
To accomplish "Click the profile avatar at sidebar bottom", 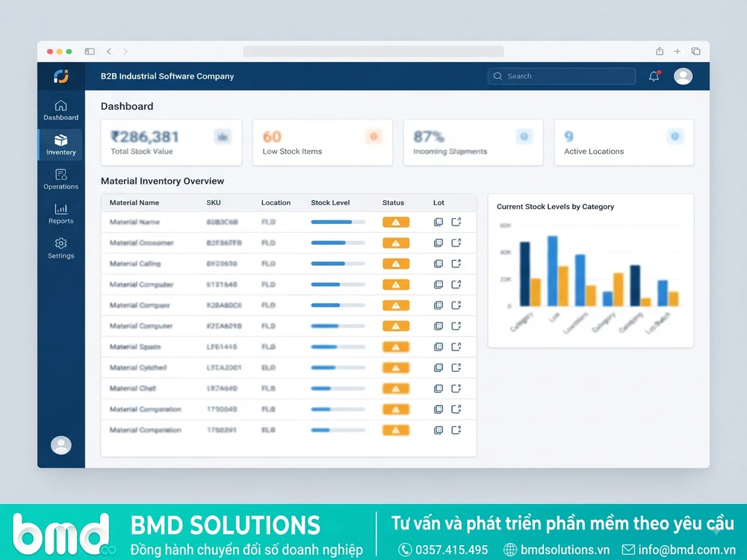I will (61, 445).
